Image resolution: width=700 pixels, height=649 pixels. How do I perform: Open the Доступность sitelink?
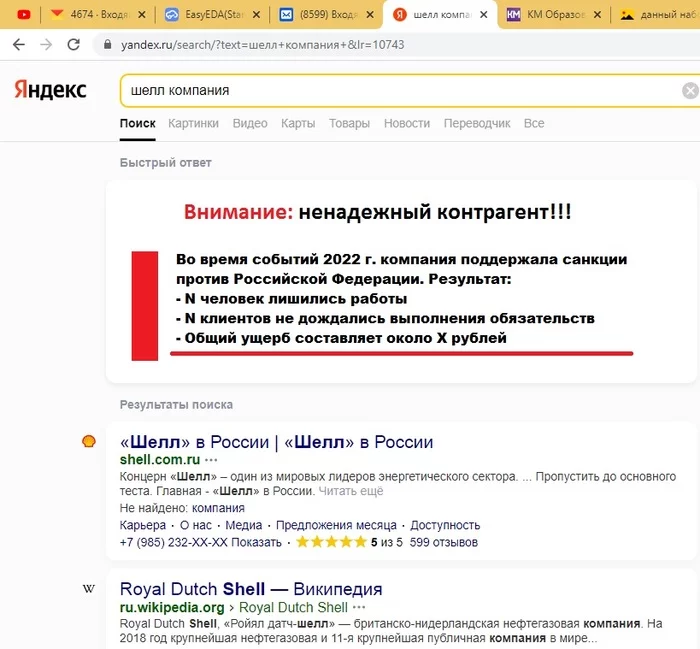pyautogui.click(x=445, y=525)
